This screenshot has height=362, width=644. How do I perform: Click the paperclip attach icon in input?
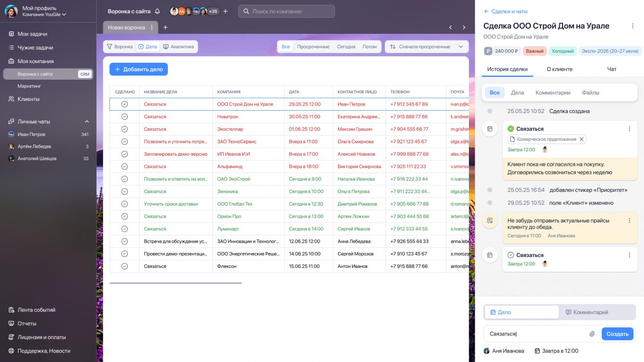coord(592,334)
